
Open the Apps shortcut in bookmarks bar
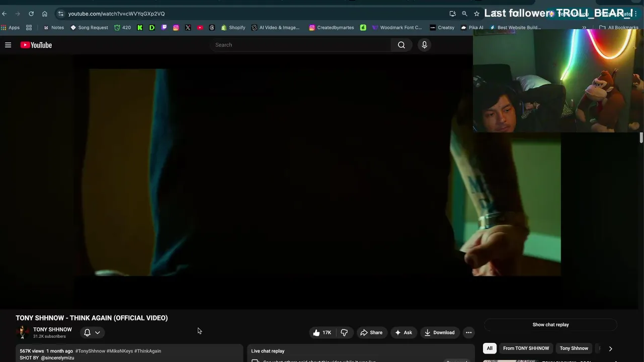(x=11, y=28)
